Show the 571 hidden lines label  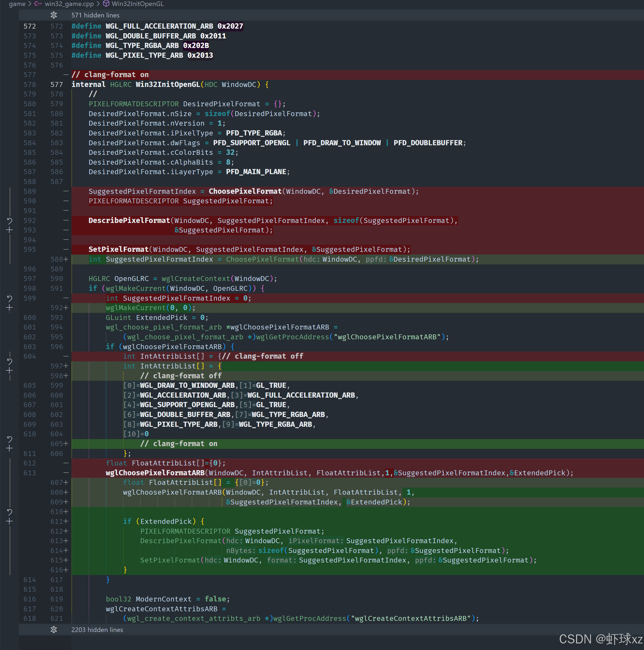pos(95,15)
